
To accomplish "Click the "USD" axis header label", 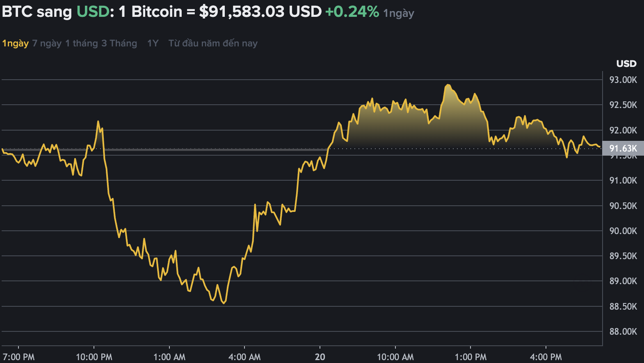I will (626, 64).
